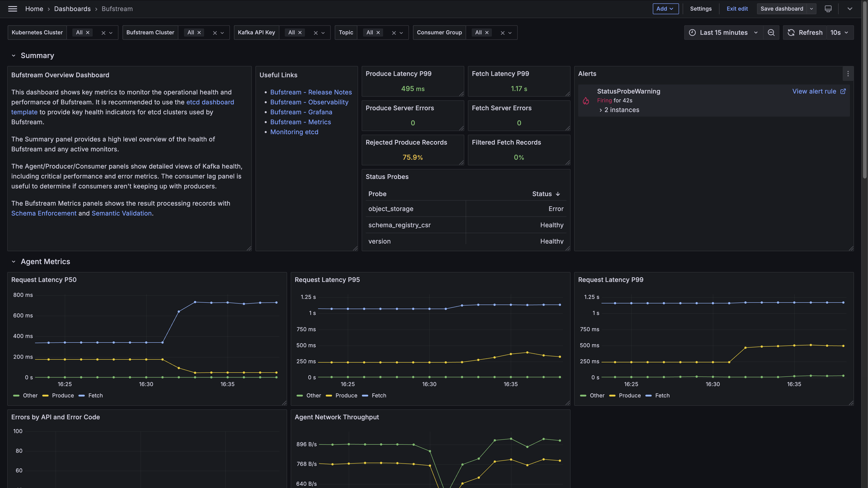This screenshot has height=488, width=868.
Task: Open external link icon beside View alert rule
Action: click(x=843, y=91)
